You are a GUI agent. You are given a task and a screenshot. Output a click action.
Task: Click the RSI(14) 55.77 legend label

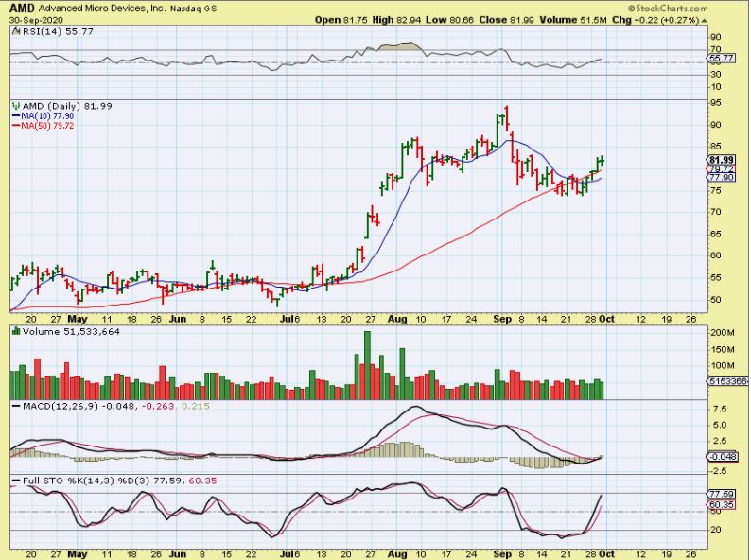pyautogui.click(x=58, y=31)
